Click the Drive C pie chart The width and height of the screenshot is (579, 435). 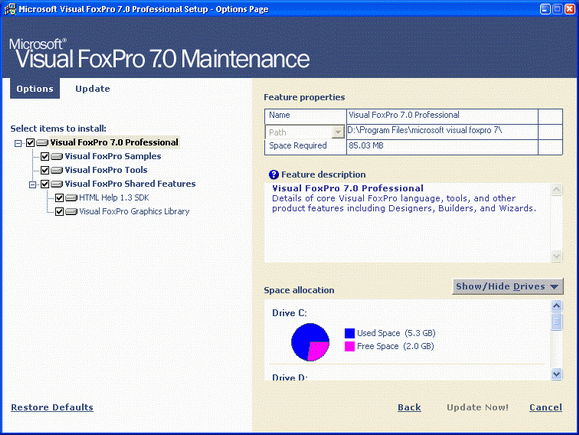310,342
